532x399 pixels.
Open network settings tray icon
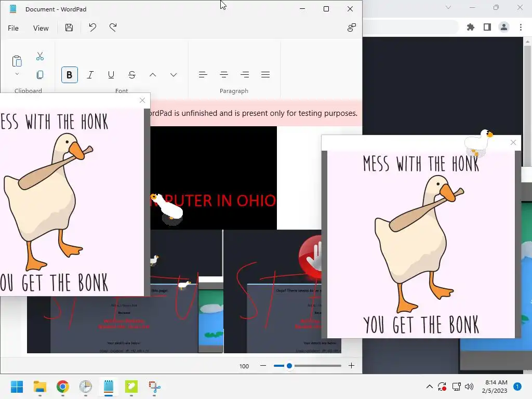tap(456, 387)
